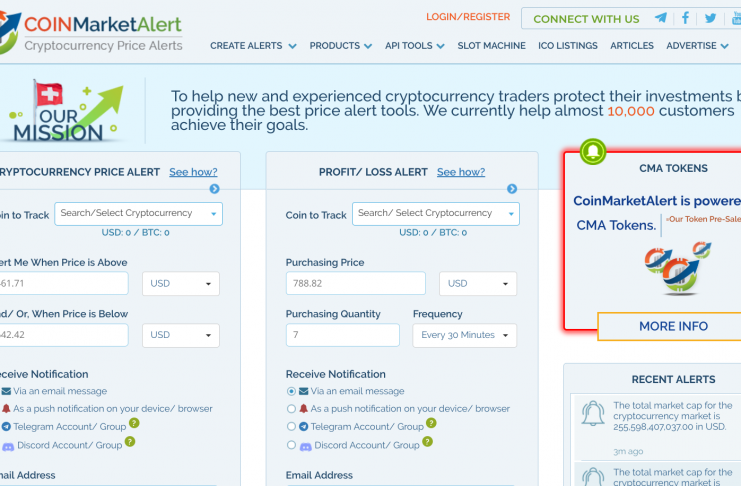Screen dimensions: 741x486
Task: Expand the API Tools menu
Action: tap(414, 46)
